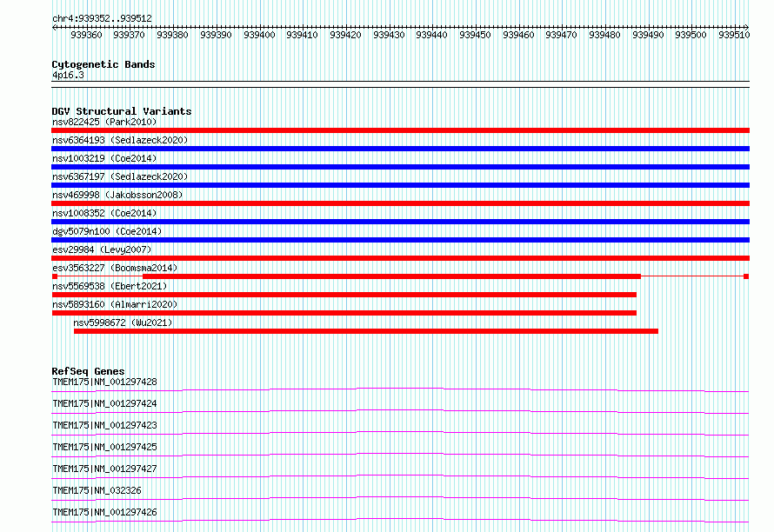Open variant nsv1003219 (Coe2014)
The image size is (774, 532).
click(x=104, y=158)
